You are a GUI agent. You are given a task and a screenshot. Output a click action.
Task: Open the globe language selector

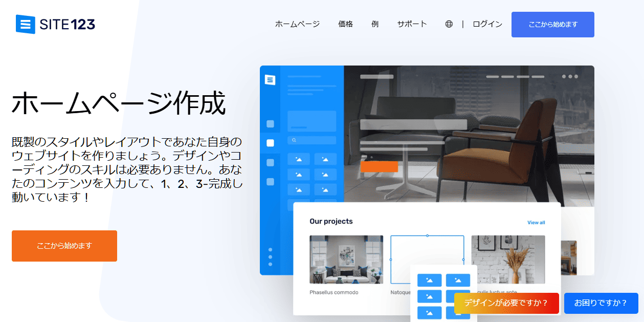coord(449,24)
